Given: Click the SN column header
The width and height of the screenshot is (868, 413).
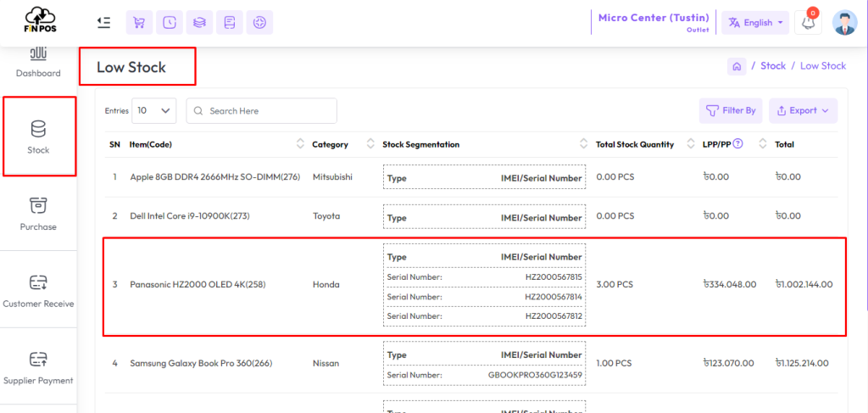Looking at the screenshot, I should (114, 144).
